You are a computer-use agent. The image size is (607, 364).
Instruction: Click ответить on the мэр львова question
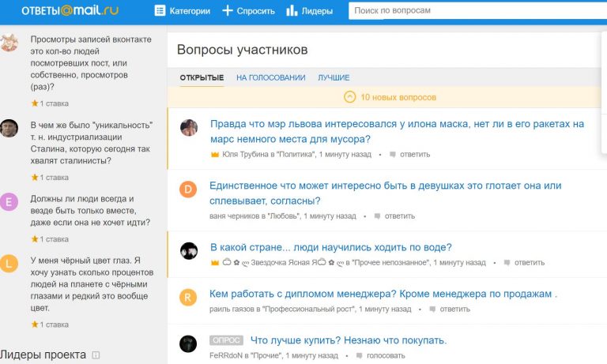coord(415,154)
